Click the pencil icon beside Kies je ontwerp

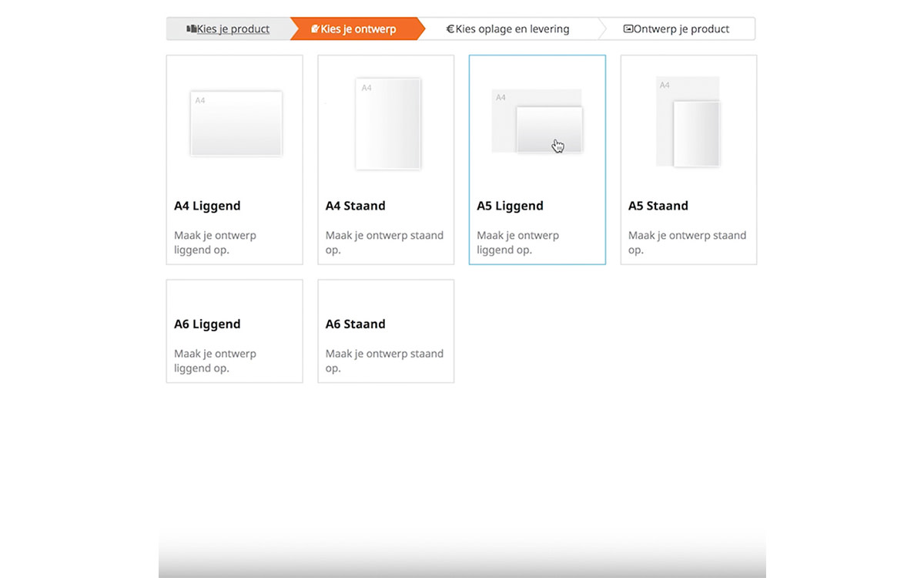pyautogui.click(x=315, y=29)
